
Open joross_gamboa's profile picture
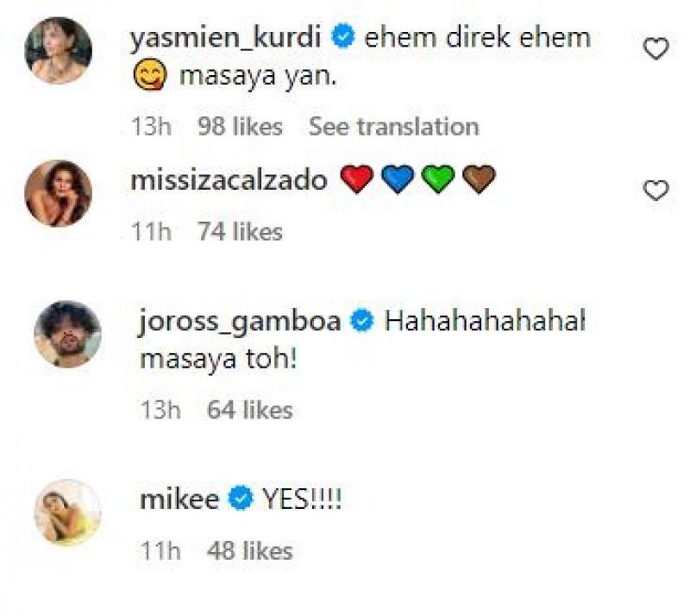click(x=67, y=333)
